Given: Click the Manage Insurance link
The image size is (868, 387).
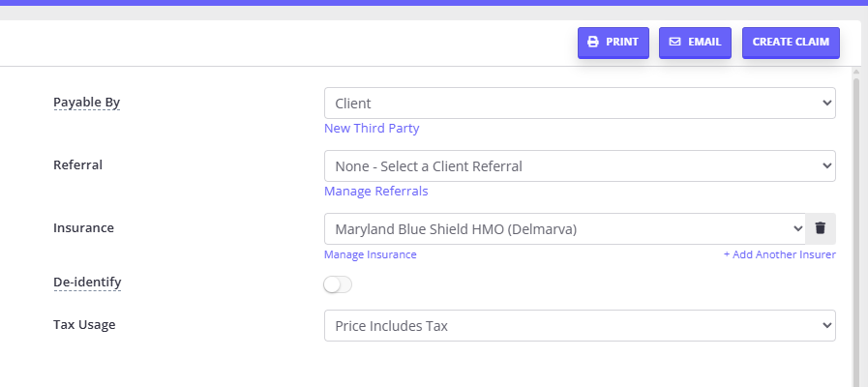Looking at the screenshot, I should pyautogui.click(x=370, y=254).
